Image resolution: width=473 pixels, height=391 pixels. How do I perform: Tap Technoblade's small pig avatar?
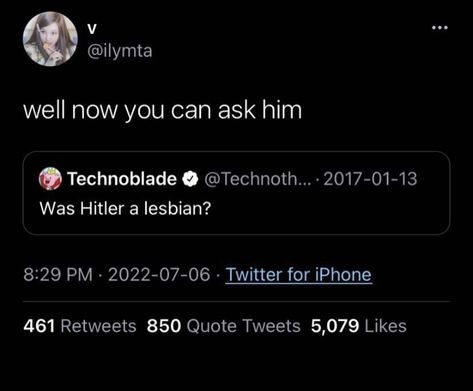click(50, 178)
